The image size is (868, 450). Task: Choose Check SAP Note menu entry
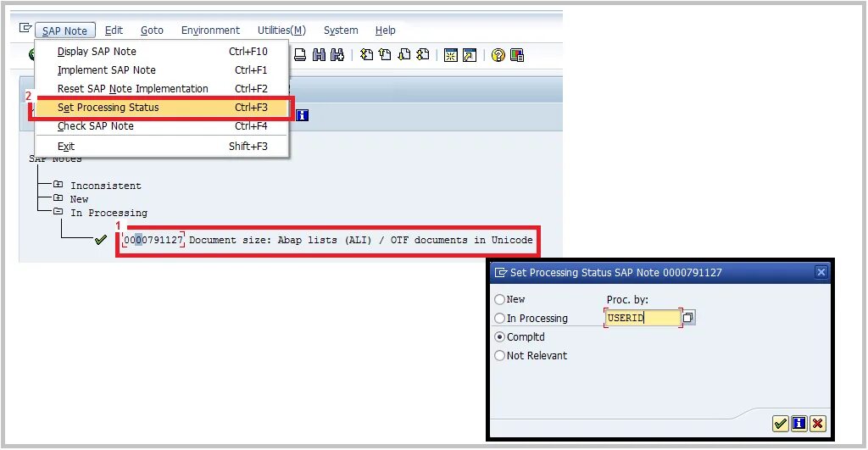point(162,126)
